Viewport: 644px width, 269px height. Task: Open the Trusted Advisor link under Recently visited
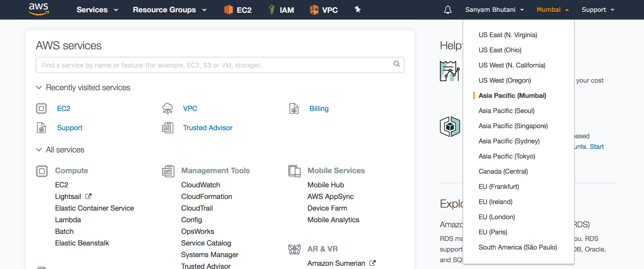pyautogui.click(x=208, y=128)
